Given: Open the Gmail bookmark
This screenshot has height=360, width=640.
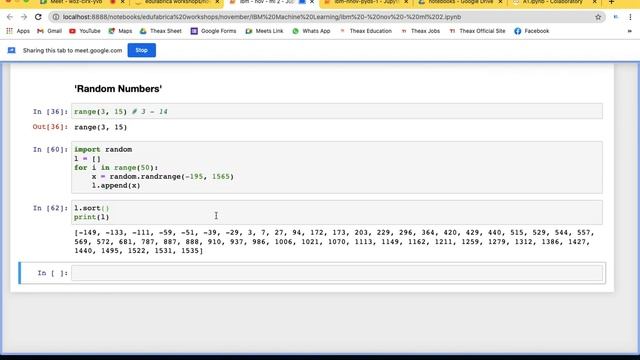Looking at the screenshot, I should (49, 31).
